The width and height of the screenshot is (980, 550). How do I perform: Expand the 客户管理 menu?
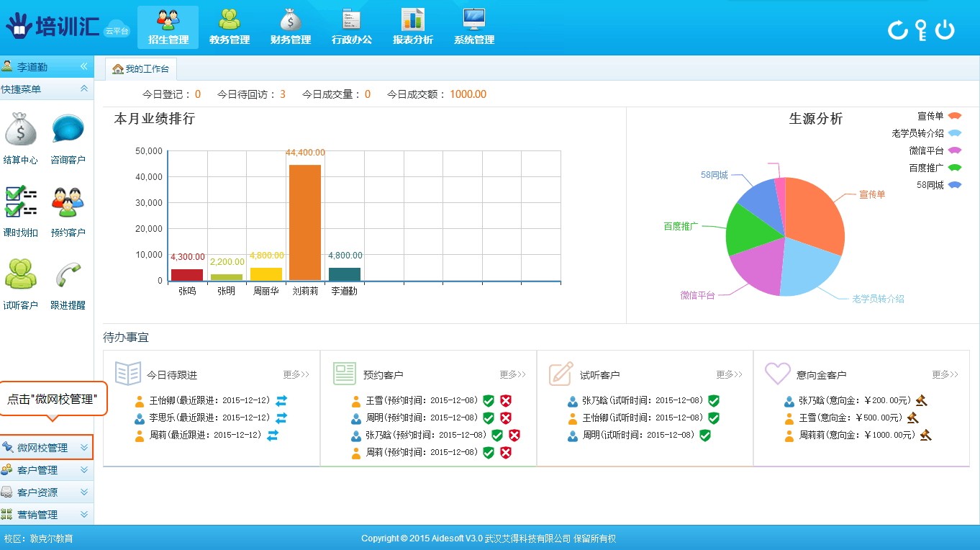(x=47, y=470)
